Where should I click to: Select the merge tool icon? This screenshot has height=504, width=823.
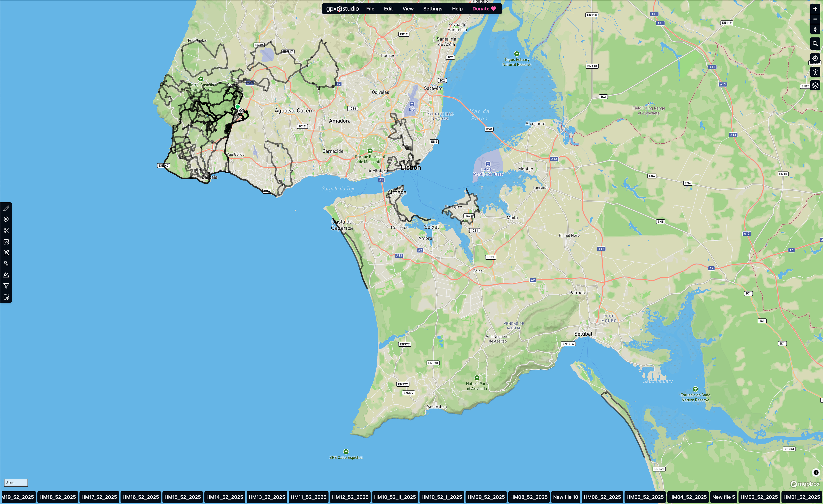6,253
